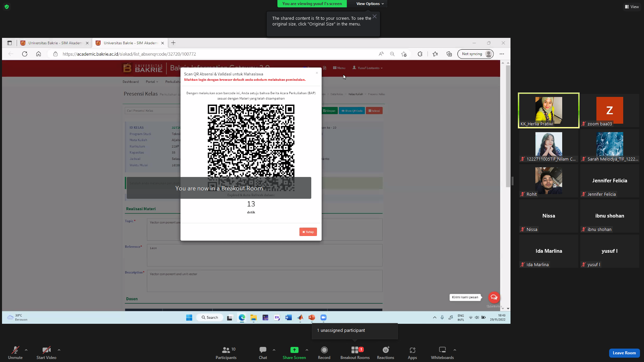The image size is (644, 362).
Task: Click the Data Kelas breadcrumb link
Action: 336,94
